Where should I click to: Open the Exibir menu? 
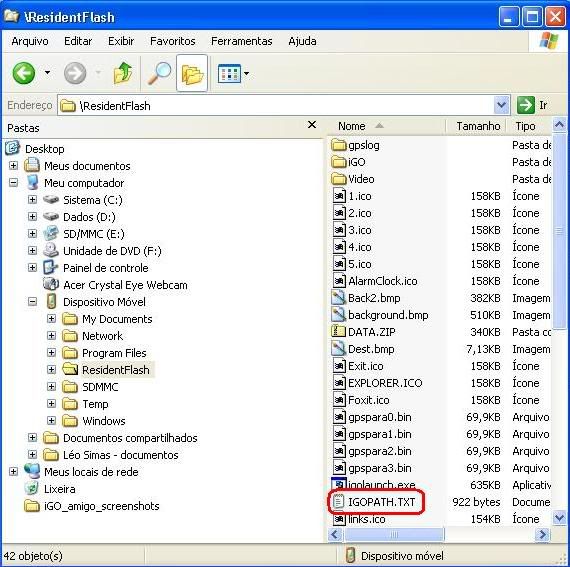click(x=121, y=41)
